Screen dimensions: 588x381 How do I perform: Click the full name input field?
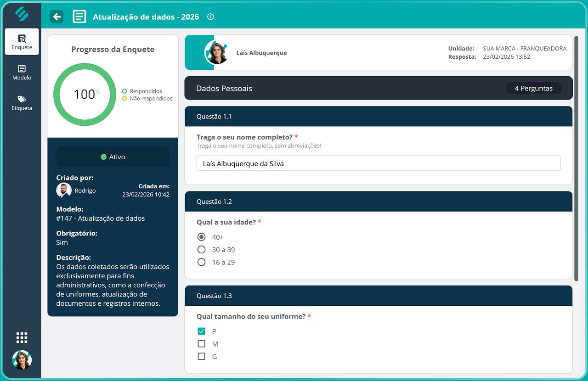378,163
